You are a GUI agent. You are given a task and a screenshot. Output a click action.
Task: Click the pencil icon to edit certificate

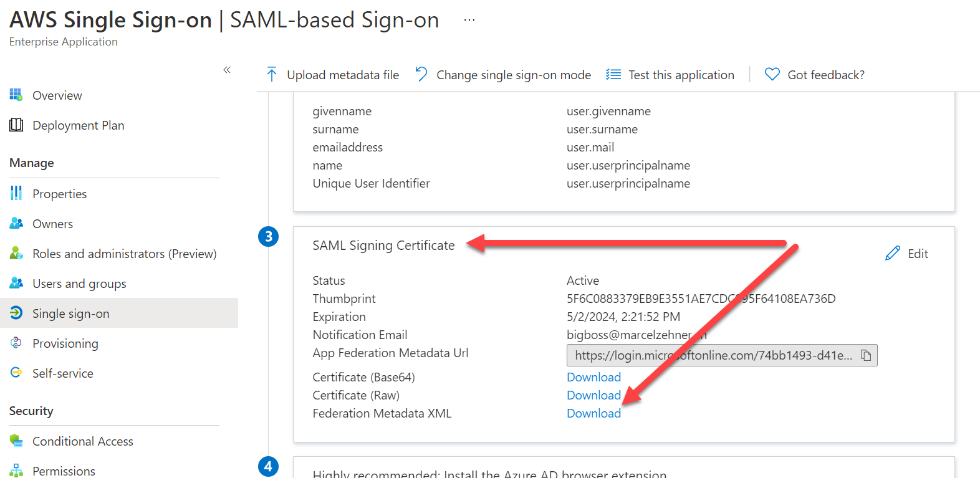point(893,254)
